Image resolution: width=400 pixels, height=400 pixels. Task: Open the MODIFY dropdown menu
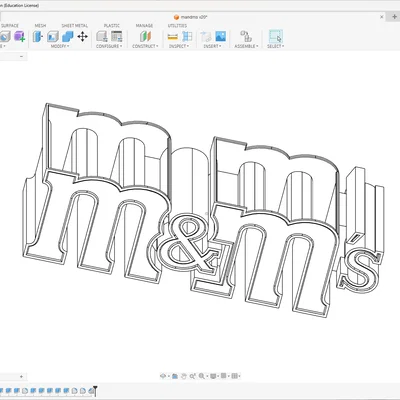point(60,46)
